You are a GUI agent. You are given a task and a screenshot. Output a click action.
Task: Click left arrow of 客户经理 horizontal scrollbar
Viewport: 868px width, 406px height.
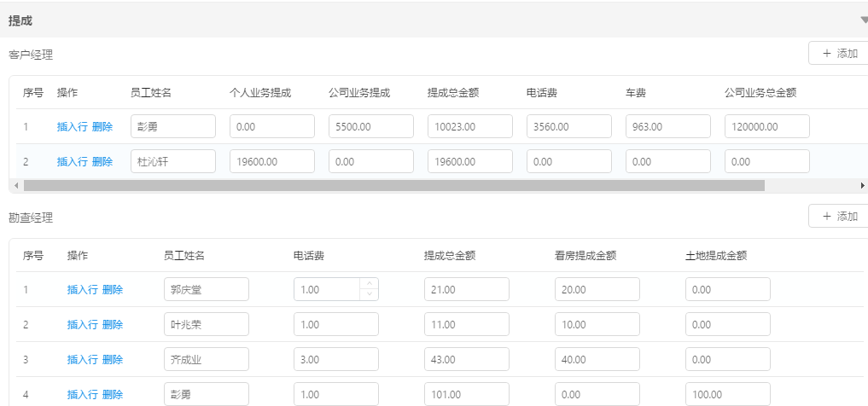pyautogui.click(x=16, y=185)
